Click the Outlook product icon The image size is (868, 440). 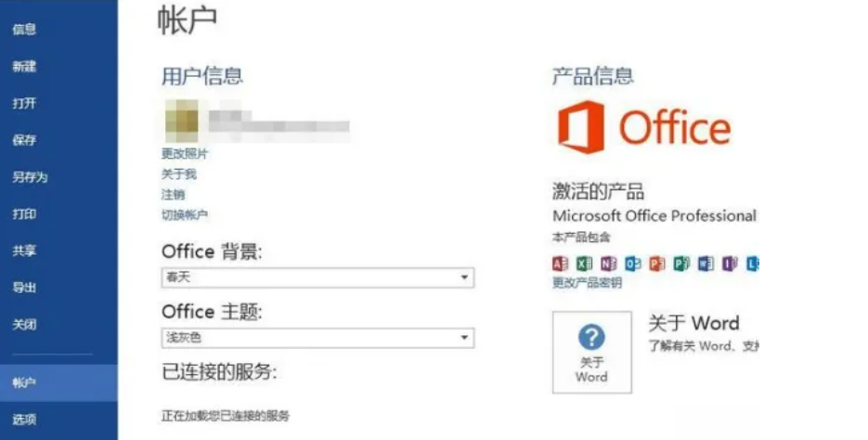pyautogui.click(x=633, y=264)
